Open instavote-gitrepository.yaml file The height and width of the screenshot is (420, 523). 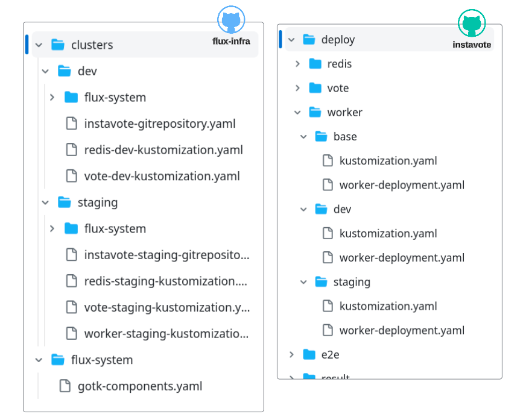point(159,124)
